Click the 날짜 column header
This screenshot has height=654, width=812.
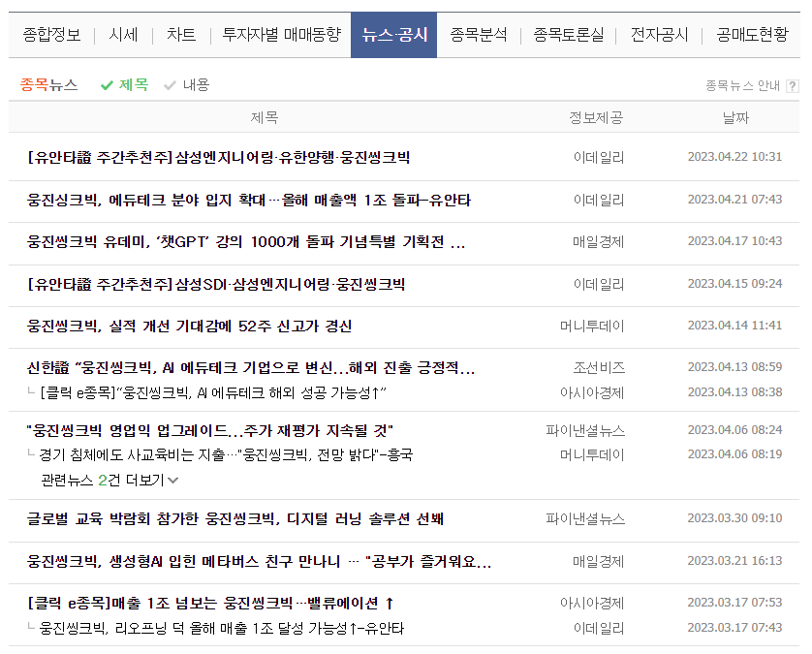coord(735,117)
